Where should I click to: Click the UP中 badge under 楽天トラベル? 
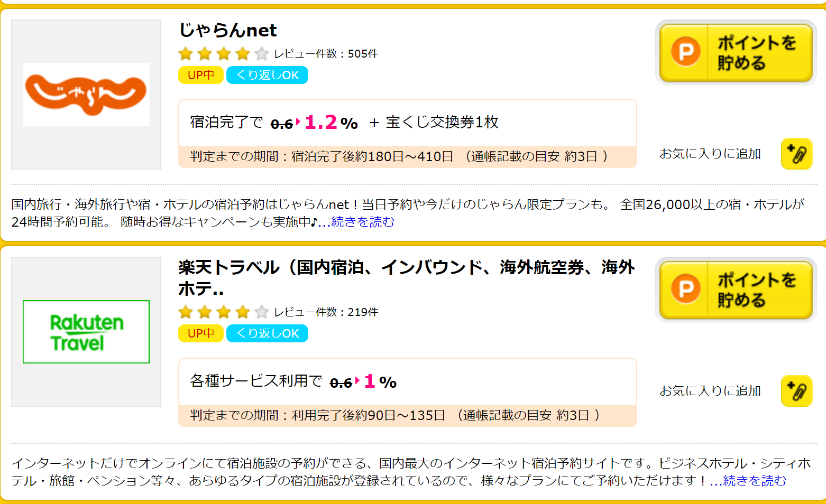(x=201, y=333)
